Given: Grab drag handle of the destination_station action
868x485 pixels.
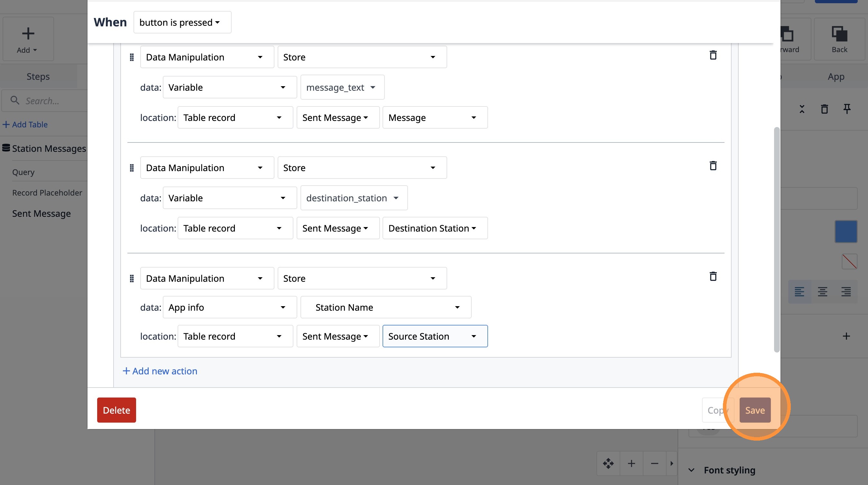Looking at the screenshot, I should 132,168.
